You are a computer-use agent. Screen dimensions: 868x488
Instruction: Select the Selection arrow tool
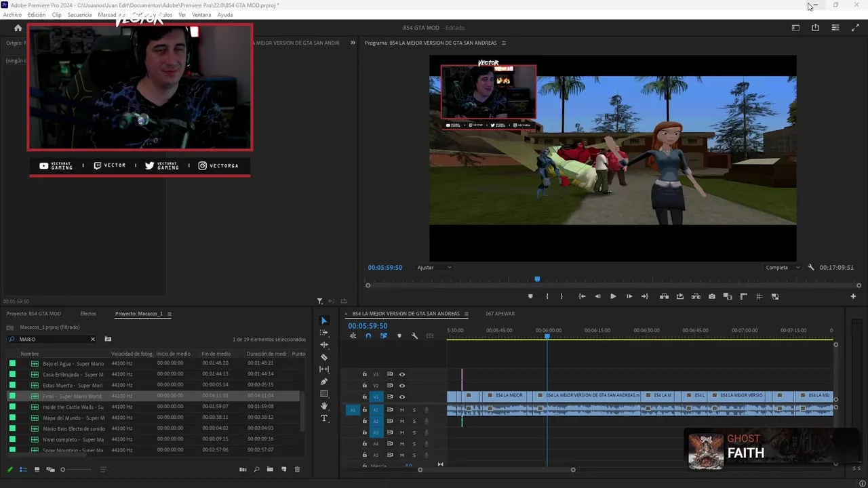tap(324, 321)
